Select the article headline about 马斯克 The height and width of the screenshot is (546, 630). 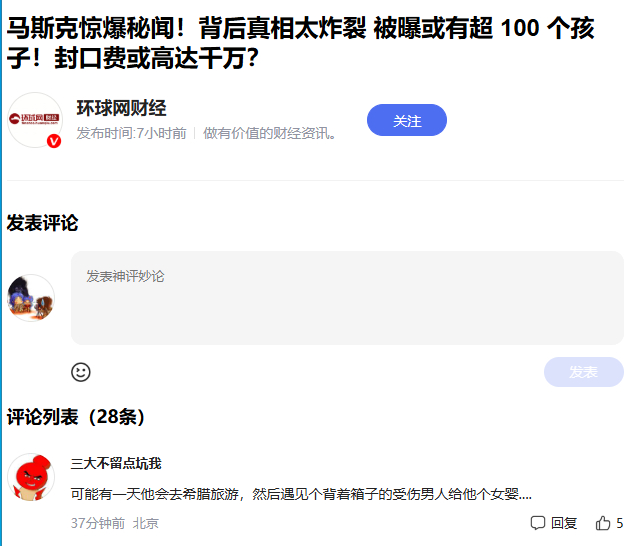tap(301, 43)
